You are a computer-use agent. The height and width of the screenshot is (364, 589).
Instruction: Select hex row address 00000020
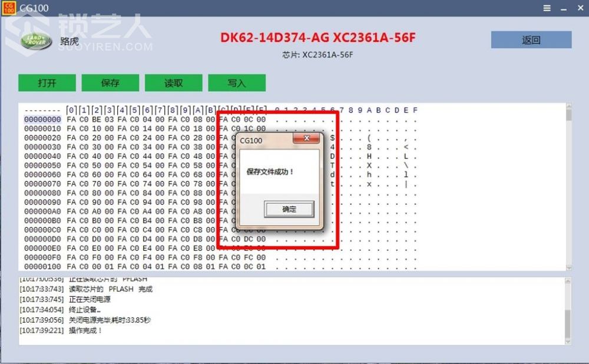[42, 138]
